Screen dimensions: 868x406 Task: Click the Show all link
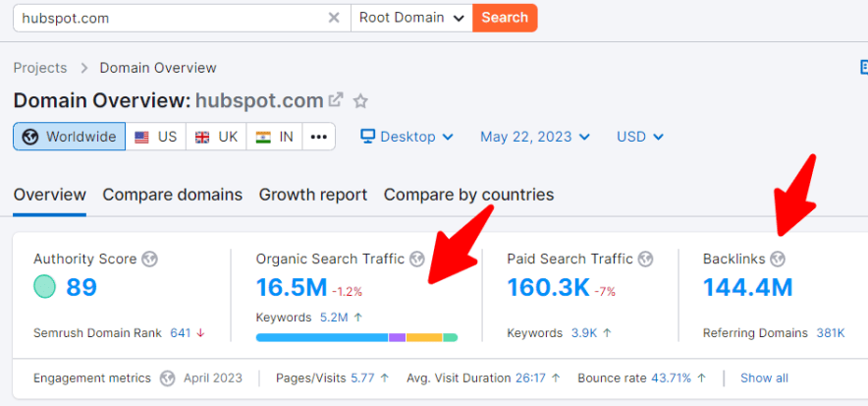(764, 378)
